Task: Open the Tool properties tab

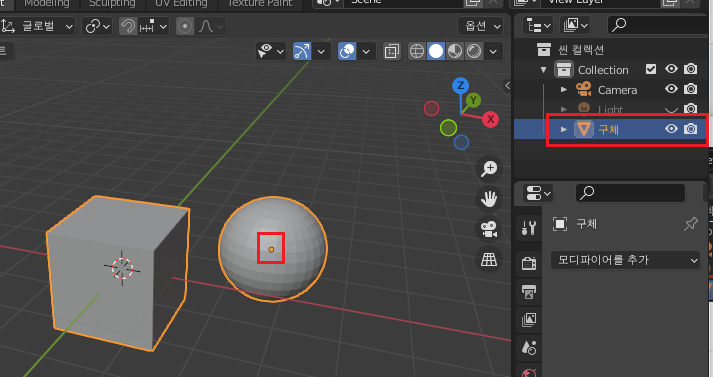Action: [529, 227]
